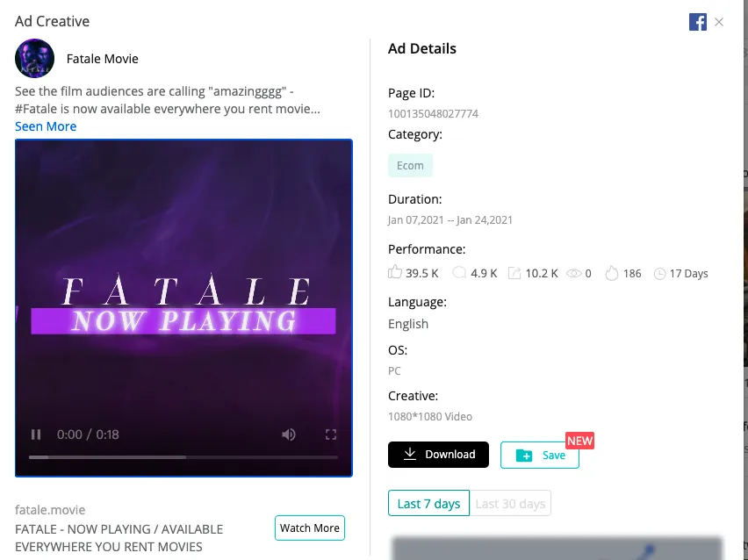748x560 pixels.
Task: Click the clock 17 Days icon
Action: 660,273
